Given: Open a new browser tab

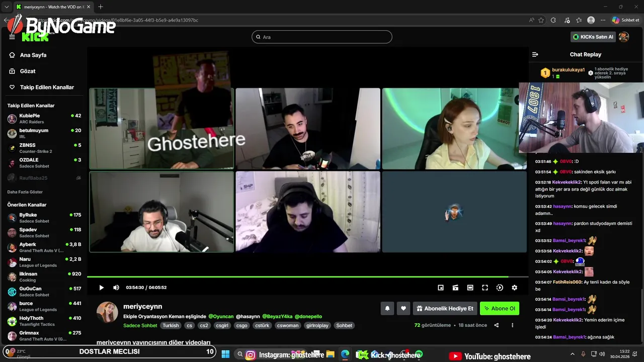Looking at the screenshot, I should pos(101,7).
